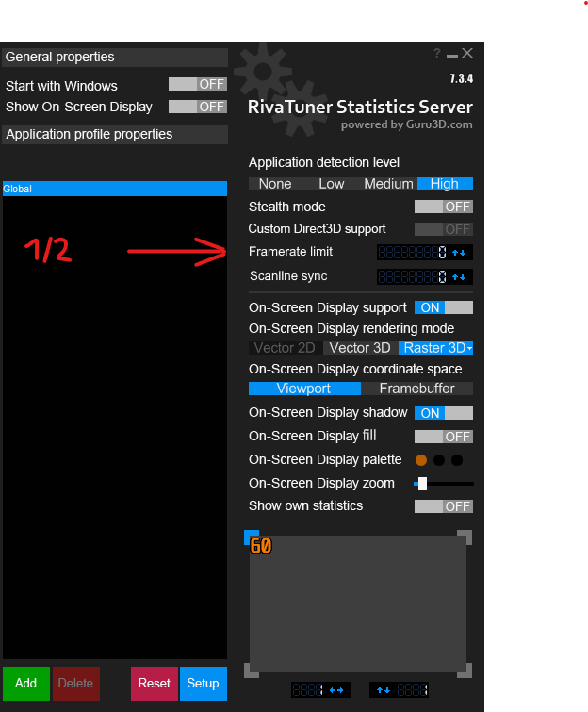588x712 pixels.
Task: Toggle On-Screen Display fill switch
Action: [x=444, y=437]
